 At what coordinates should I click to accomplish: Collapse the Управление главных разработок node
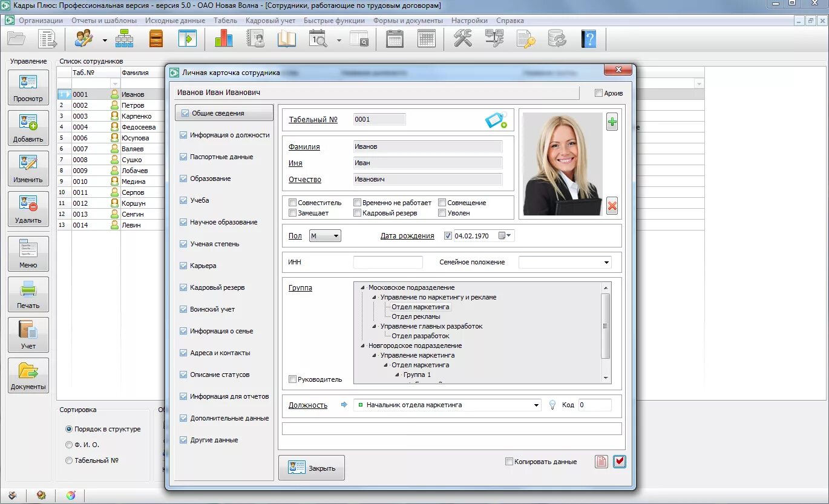click(x=374, y=327)
